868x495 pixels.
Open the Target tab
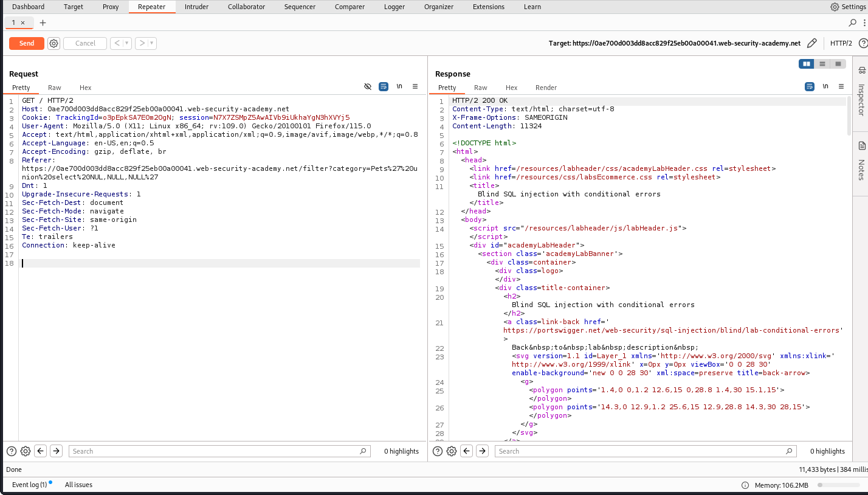click(x=74, y=7)
